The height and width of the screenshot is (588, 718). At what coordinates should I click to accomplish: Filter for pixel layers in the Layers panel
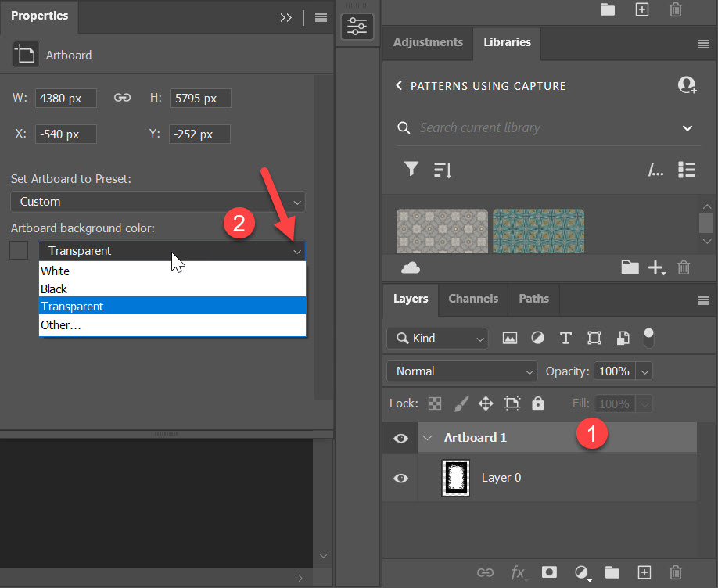tap(509, 337)
